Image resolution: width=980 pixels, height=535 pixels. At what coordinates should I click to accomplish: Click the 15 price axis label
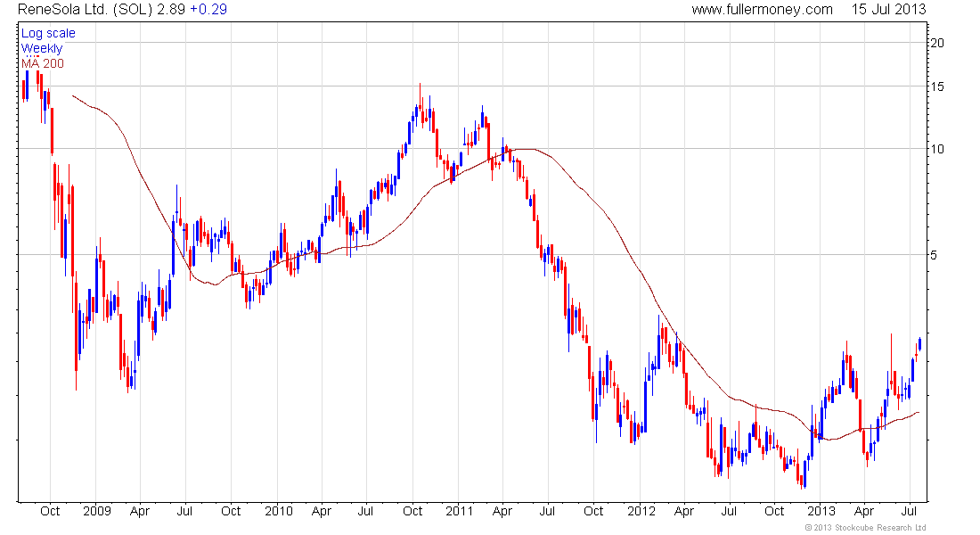(x=937, y=86)
